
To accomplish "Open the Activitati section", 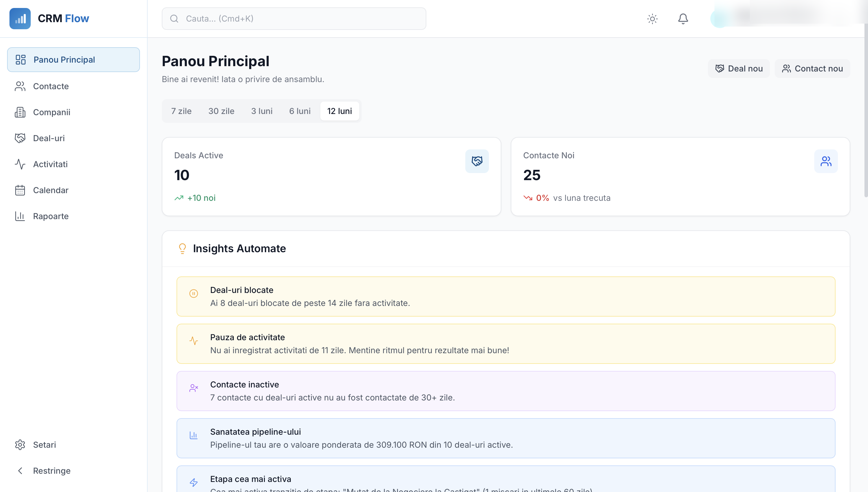I will pos(73,164).
